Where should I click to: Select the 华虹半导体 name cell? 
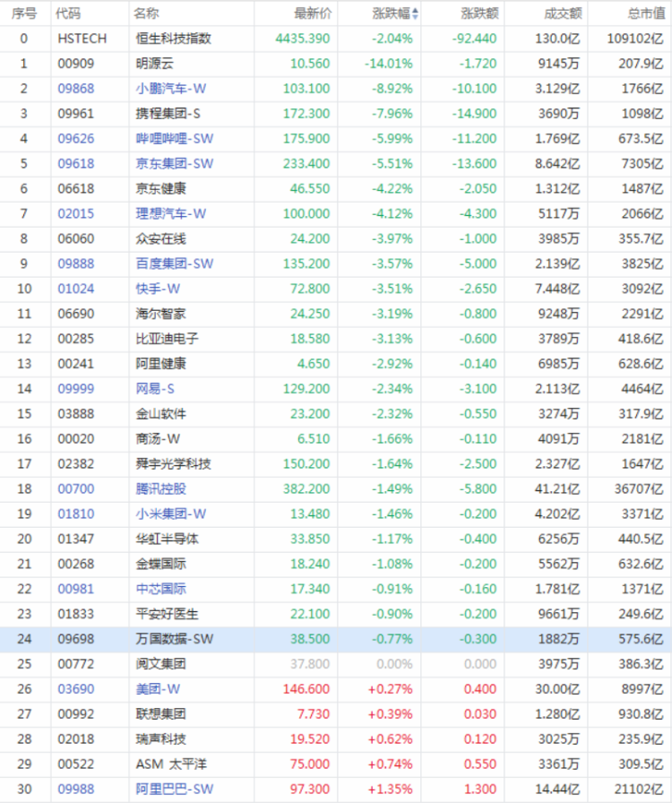[x=167, y=539]
